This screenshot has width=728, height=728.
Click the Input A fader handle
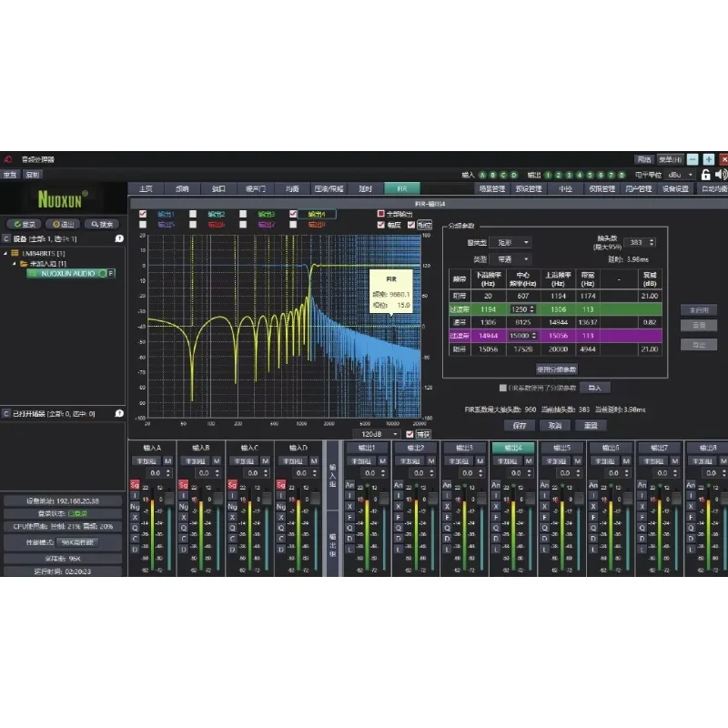[169, 499]
